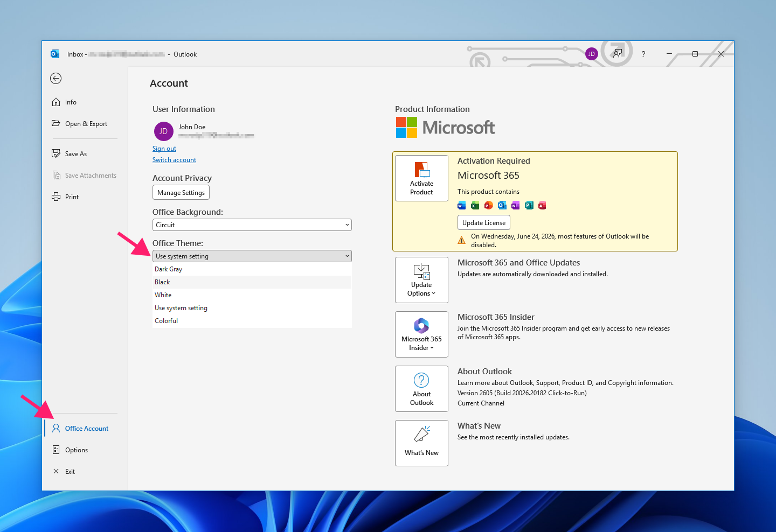Collapse the Office Theme dropdown
Image resolution: width=776 pixels, height=532 pixels.
252,256
